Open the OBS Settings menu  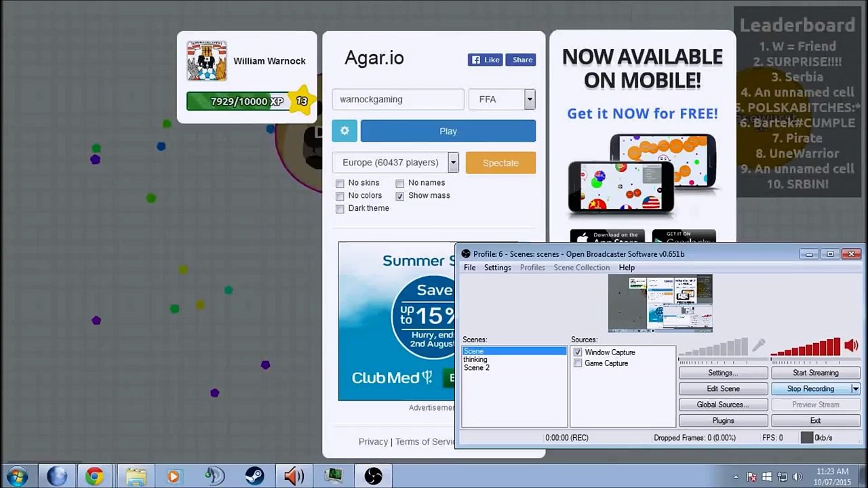pyautogui.click(x=498, y=268)
